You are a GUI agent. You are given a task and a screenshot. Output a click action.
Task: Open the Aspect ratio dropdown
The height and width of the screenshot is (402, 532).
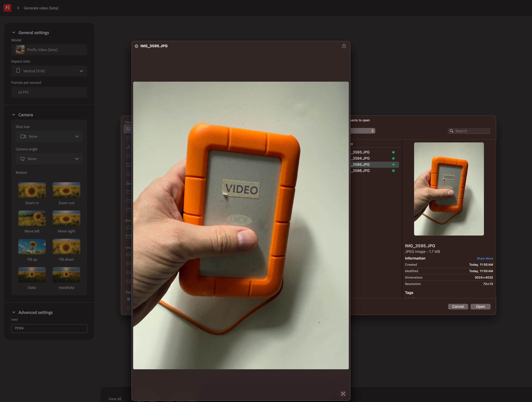pyautogui.click(x=49, y=71)
